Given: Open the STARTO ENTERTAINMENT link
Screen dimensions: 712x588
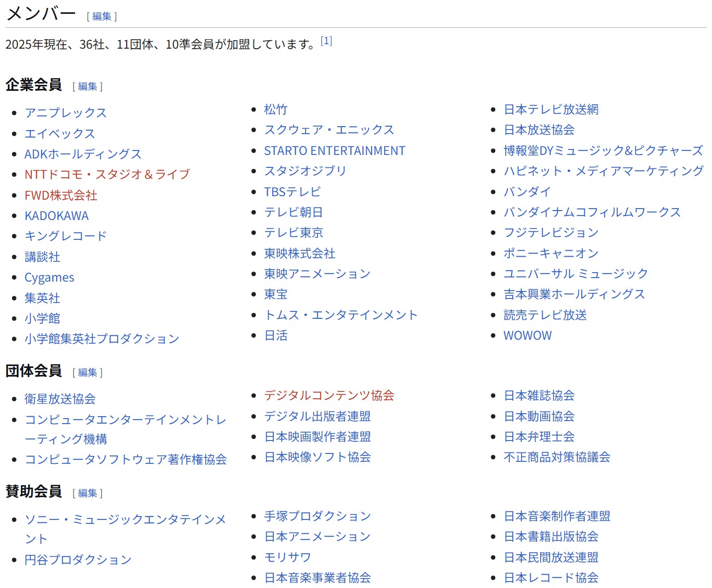Looking at the screenshot, I should coord(334,151).
